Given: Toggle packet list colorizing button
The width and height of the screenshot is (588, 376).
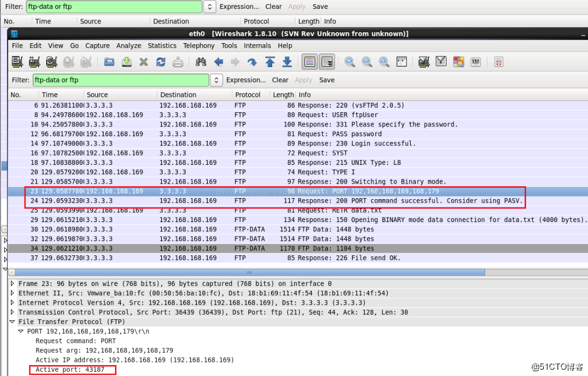Looking at the screenshot, I should click(310, 62).
